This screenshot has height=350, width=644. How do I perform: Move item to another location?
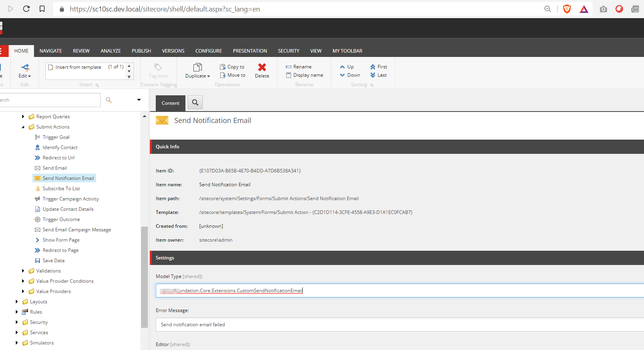coord(232,75)
